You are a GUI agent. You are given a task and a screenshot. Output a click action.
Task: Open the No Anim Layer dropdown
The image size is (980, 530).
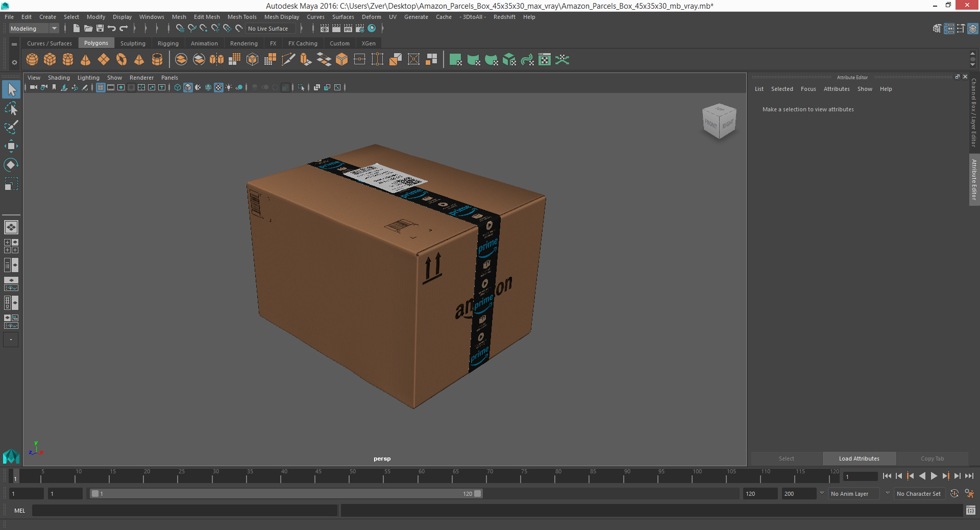point(853,494)
